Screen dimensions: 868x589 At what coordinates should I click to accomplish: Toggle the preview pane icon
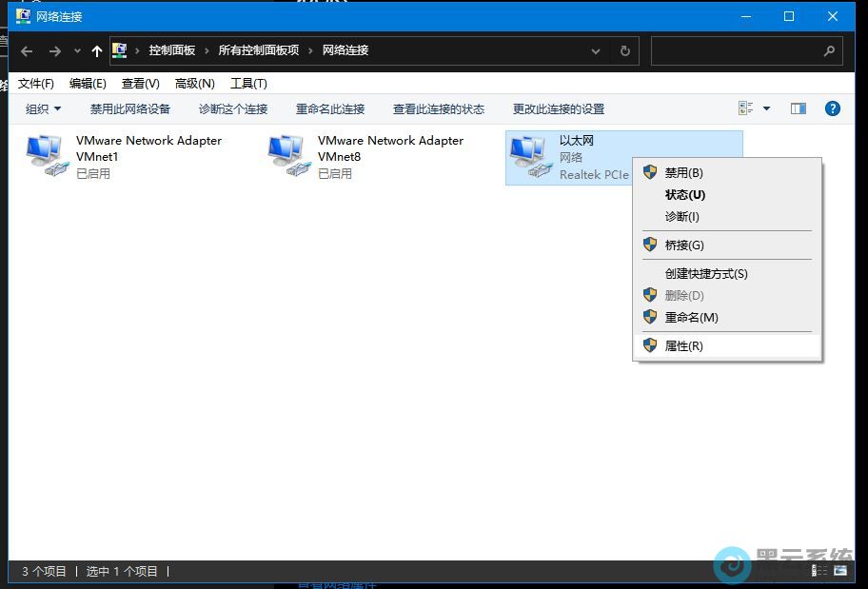[x=799, y=108]
